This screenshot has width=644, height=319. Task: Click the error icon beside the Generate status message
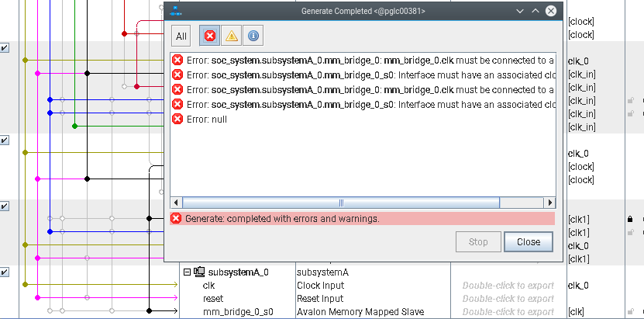pos(176,219)
